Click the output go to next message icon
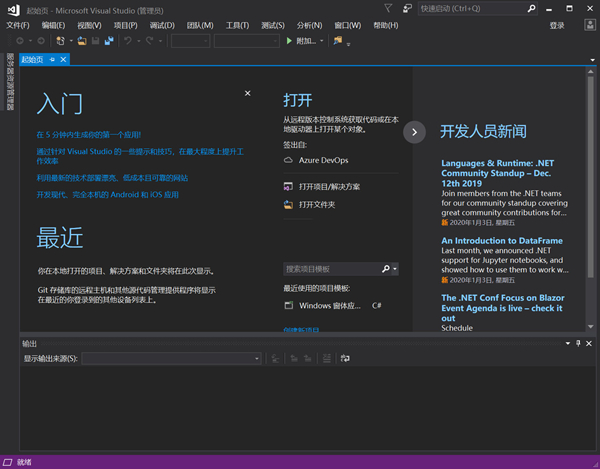 point(308,358)
